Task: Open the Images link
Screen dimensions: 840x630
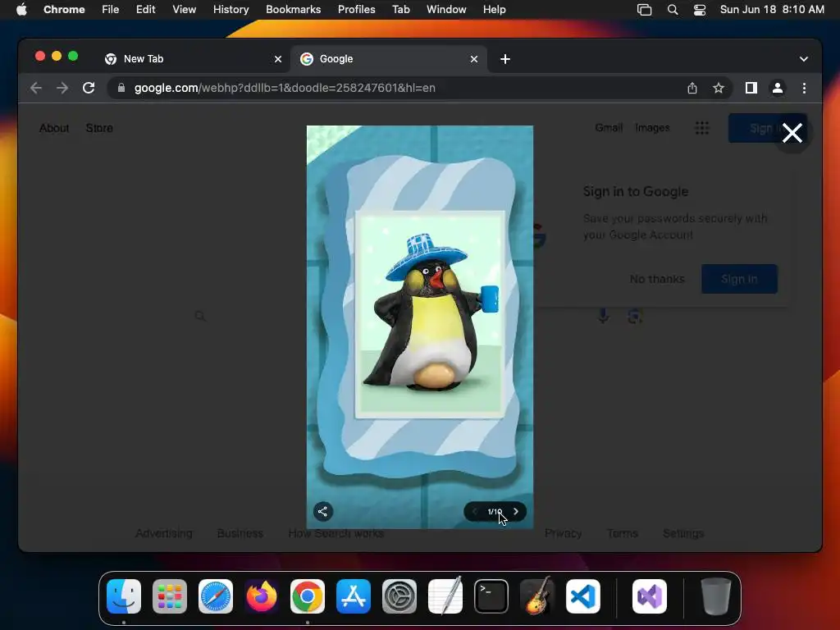Action: pyautogui.click(x=652, y=127)
